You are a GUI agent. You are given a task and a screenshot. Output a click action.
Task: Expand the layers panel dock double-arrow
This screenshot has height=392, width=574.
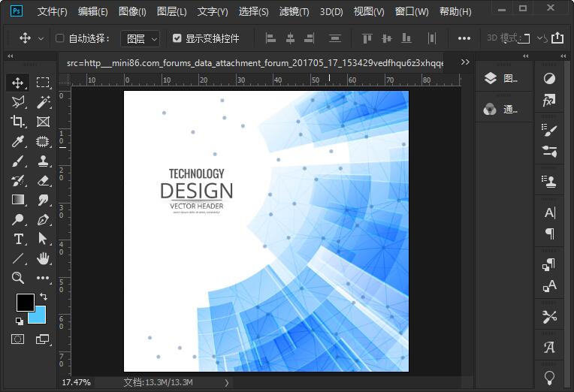pos(526,56)
